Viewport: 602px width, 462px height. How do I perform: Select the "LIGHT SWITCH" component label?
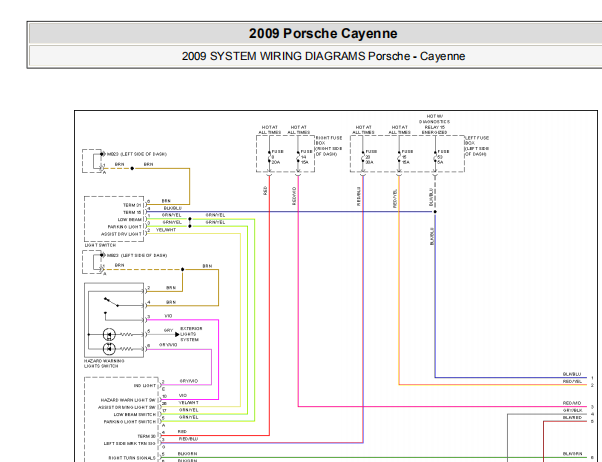[100, 245]
